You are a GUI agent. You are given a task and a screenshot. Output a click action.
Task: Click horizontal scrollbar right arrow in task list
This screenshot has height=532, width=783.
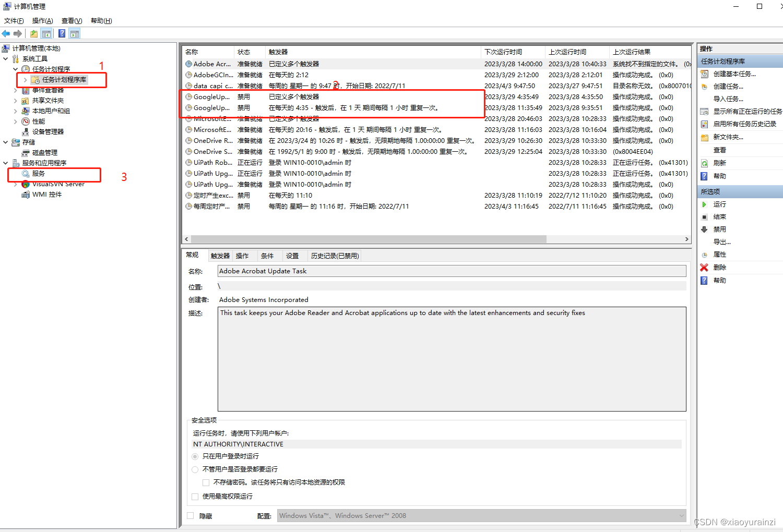pos(687,239)
